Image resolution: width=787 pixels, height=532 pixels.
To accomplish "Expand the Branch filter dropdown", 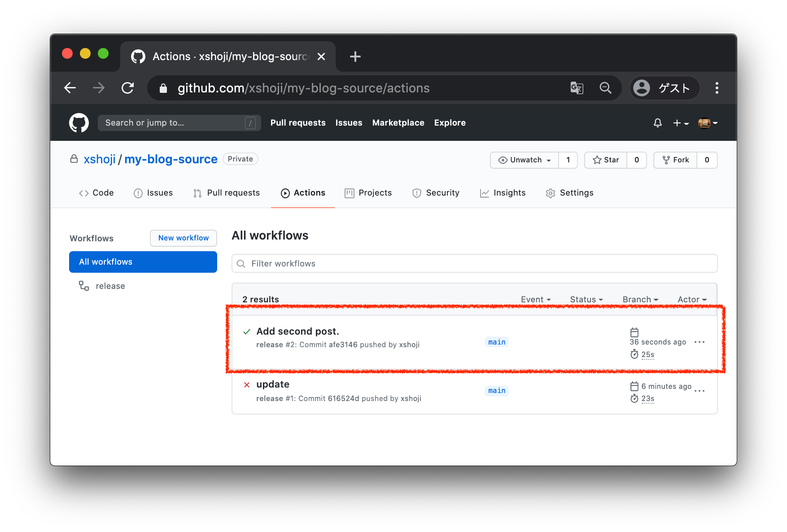I will [x=640, y=299].
